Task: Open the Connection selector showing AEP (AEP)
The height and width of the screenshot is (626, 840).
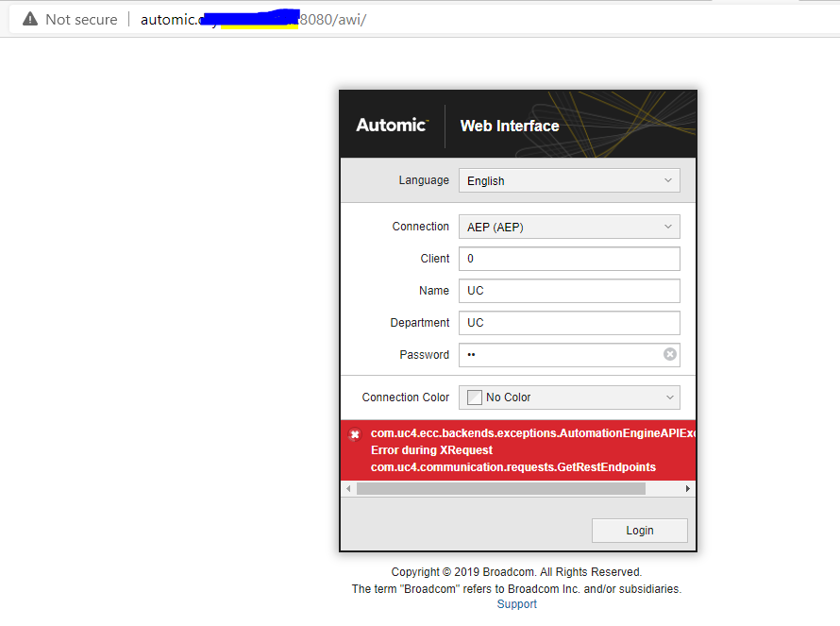Action: [557, 227]
